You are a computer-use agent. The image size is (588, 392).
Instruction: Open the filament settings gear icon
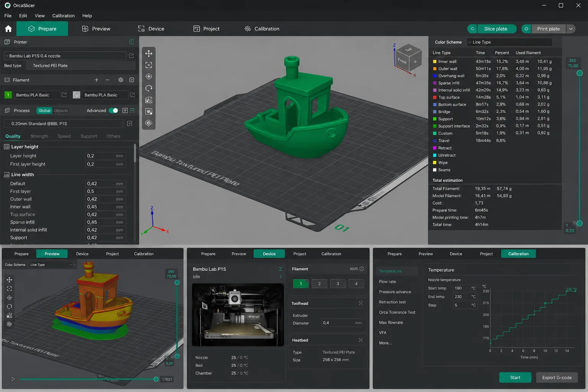(x=121, y=80)
